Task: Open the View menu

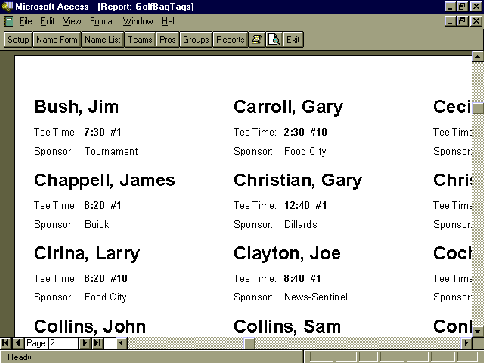Action: (72, 21)
